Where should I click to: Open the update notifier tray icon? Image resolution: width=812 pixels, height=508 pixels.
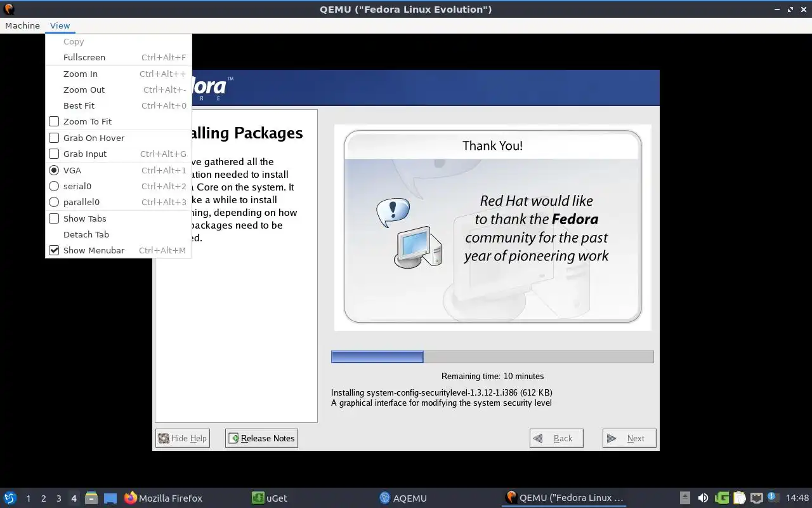pyautogui.click(x=773, y=497)
